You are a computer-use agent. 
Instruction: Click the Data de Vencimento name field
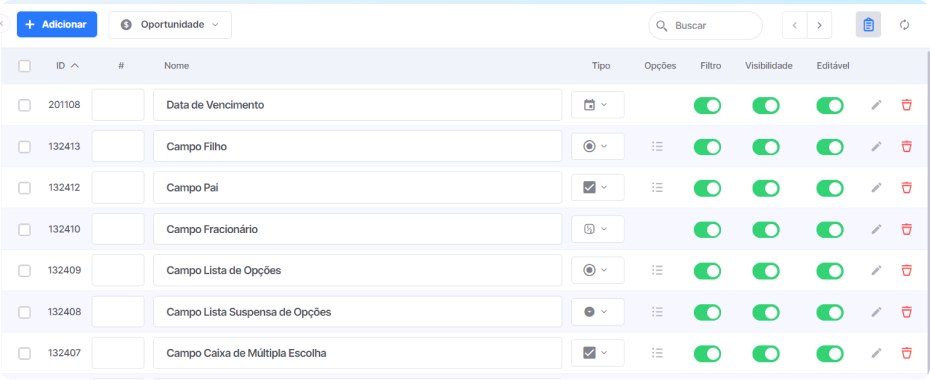click(x=358, y=105)
